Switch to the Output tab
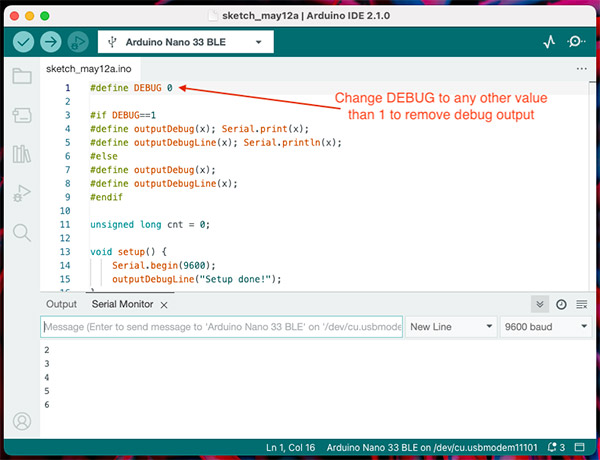The width and height of the screenshot is (600, 460). point(61,304)
